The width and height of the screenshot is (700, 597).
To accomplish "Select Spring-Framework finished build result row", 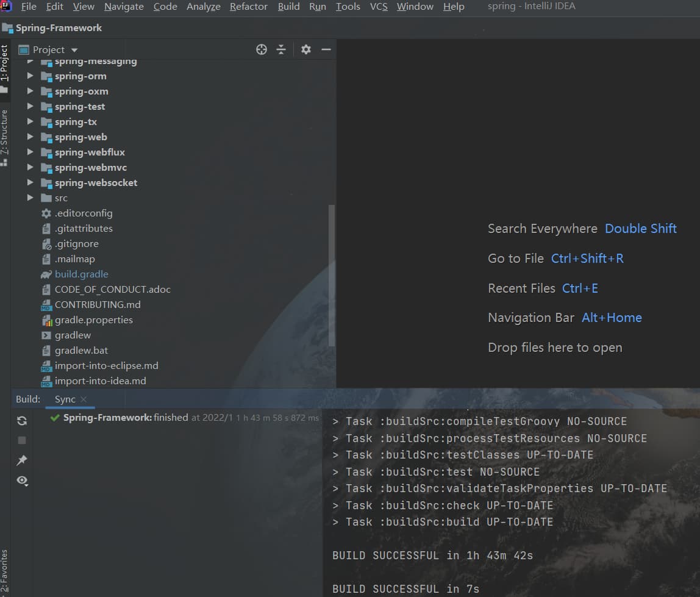I will (x=185, y=418).
